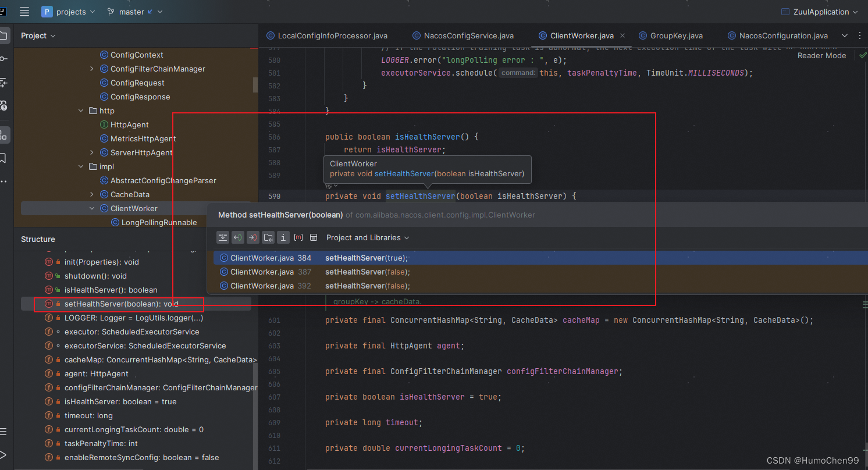This screenshot has height=470, width=868.
Task: Open the Bookmarks tool window icon
Action: pos(4,158)
